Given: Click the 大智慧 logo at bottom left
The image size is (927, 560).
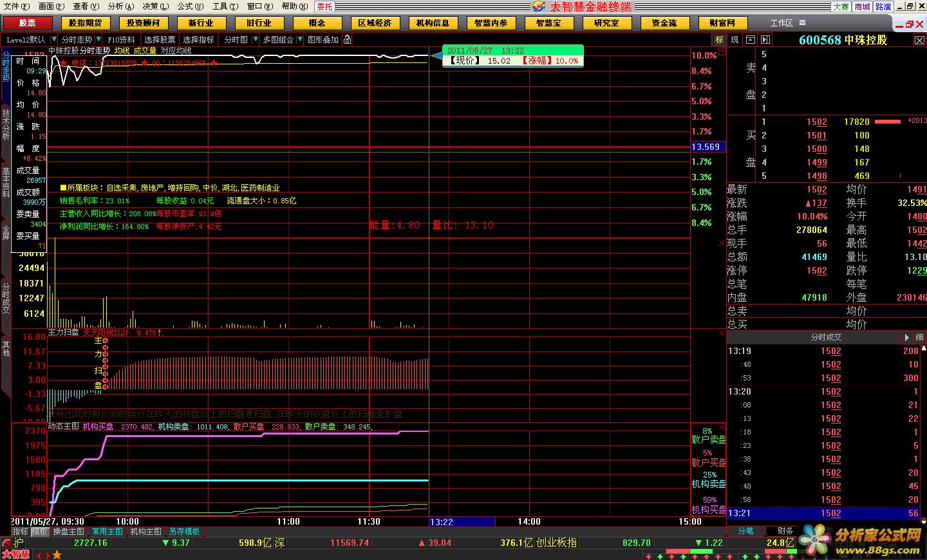Looking at the screenshot, I should pos(16,554).
